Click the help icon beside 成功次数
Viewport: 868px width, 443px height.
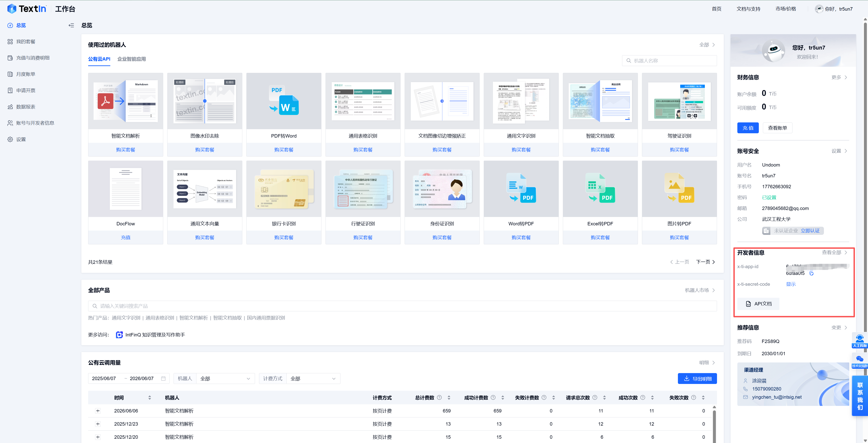click(x=643, y=398)
